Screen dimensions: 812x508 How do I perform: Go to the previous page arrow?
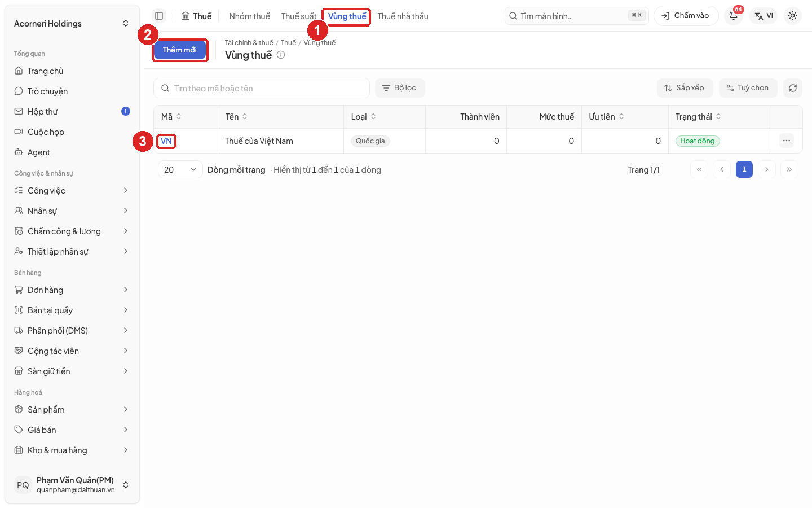[722, 169]
